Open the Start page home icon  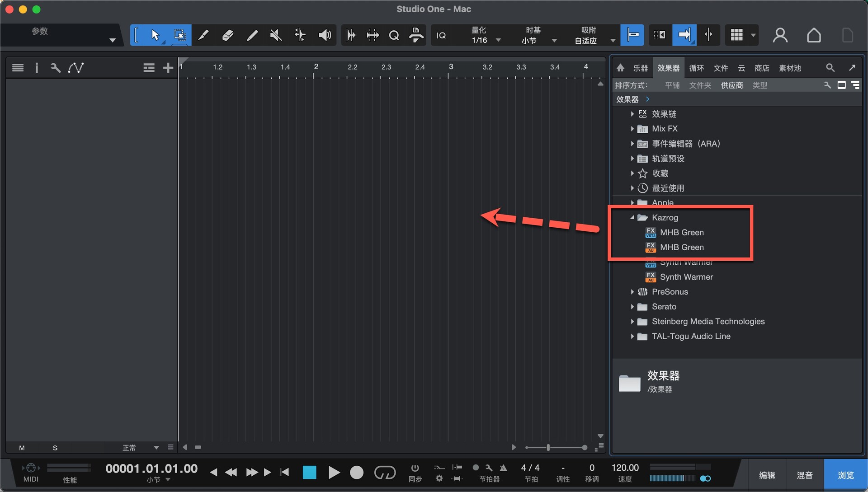tap(814, 35)
